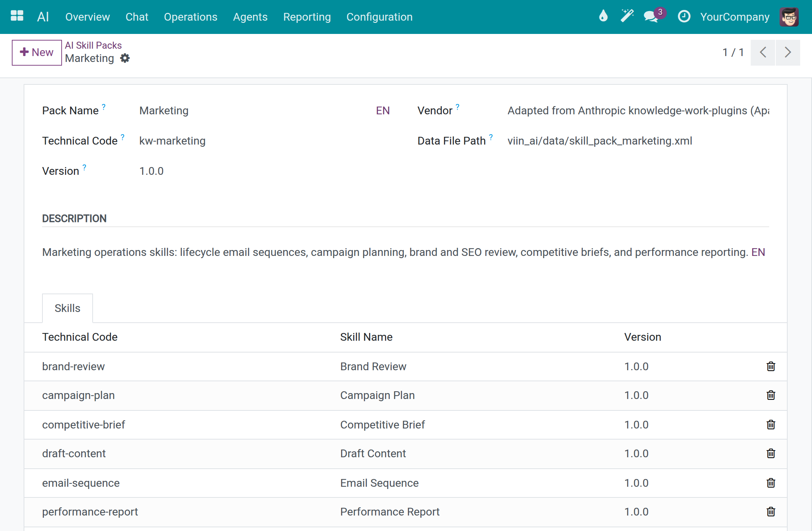Go to the next record arrow
This screenshot has width=812, height=531.
pos(788,52)
